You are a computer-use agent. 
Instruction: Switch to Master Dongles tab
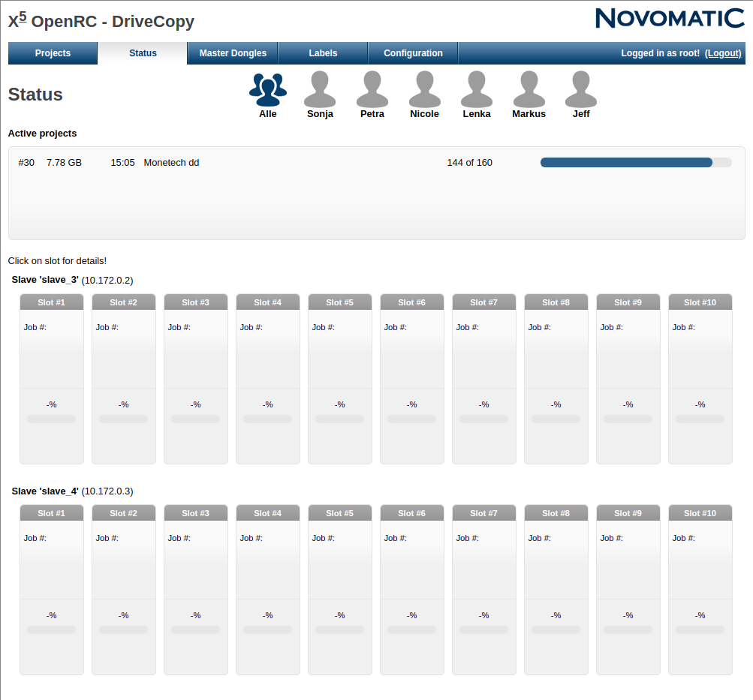233,53
